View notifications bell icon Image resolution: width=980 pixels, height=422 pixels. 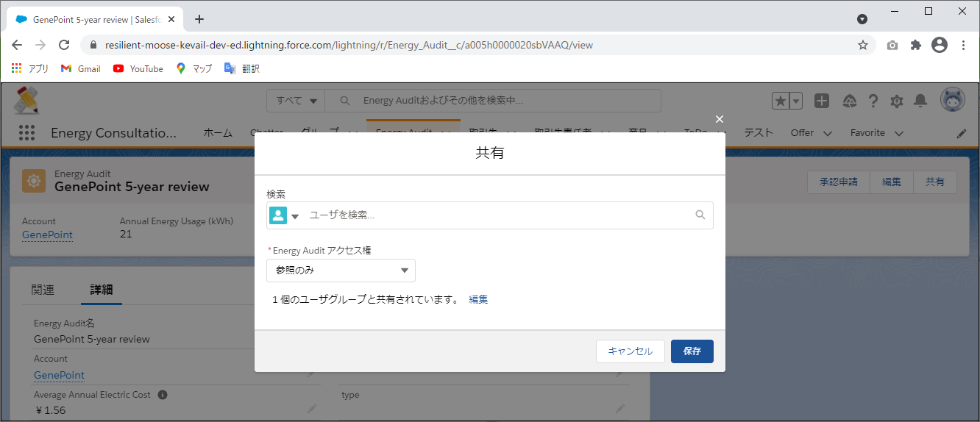[920, 101]
